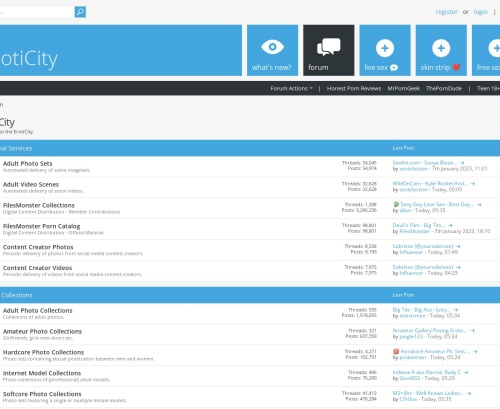View sexisfaction profile in Adult Photo Sets row
Image resolution: width=500 pixels, height=409 pixels.
tap(413, 169)
